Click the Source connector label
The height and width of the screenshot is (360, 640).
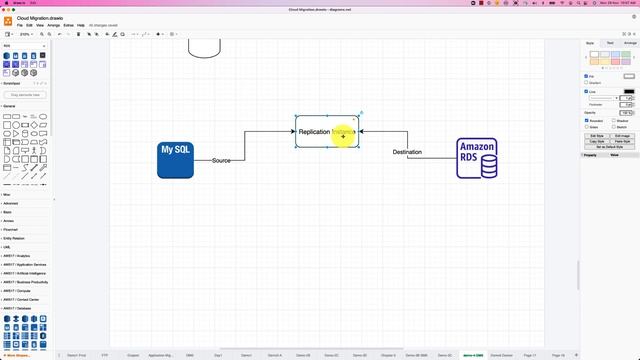[221, 160]
